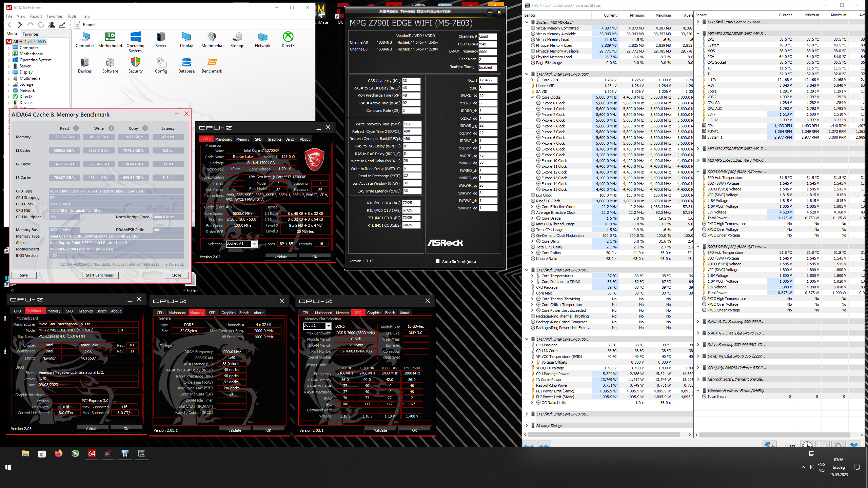The width and height of the screenshot is (868, 488).
Task: Click the AIDA64 graph toolbar icon
Action: (x=62, y=25)
